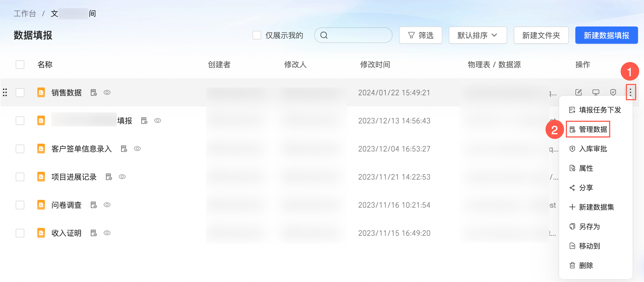Toggle the eye preview icon for 销售数据
Screen dimensions: 644x282
(x=107, y=92)
